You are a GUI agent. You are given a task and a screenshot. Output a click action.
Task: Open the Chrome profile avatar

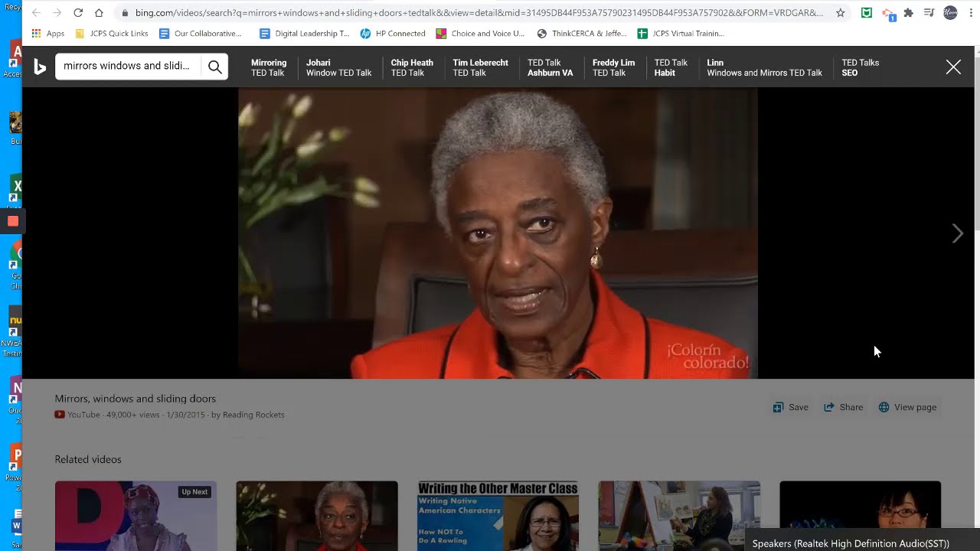pos(950,13)
